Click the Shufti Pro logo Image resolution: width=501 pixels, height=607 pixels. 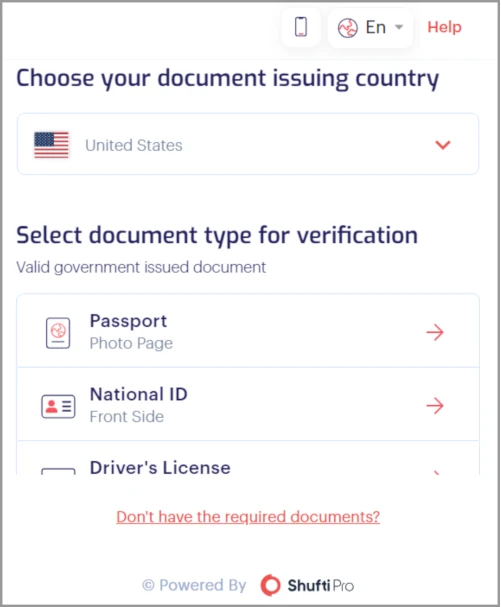[307, 585]
